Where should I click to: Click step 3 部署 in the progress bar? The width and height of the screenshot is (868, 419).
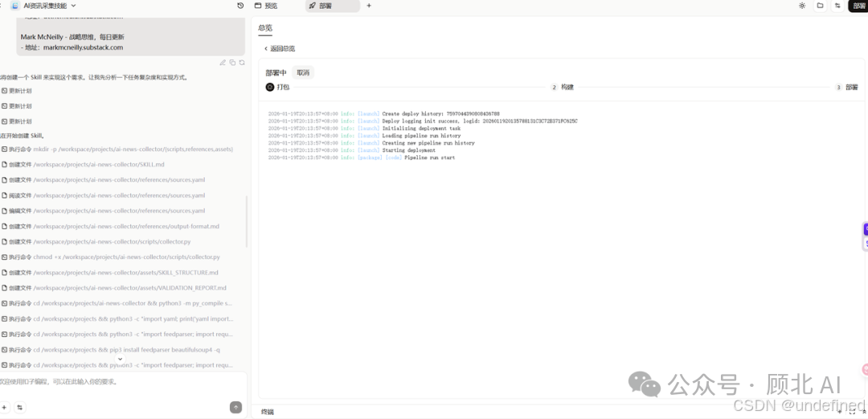[846, 87]
